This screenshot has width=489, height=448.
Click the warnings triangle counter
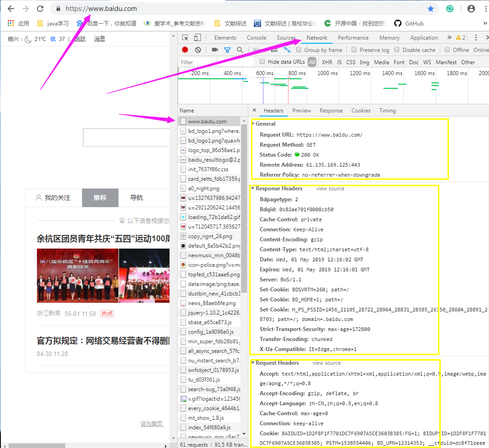[461, 38]
